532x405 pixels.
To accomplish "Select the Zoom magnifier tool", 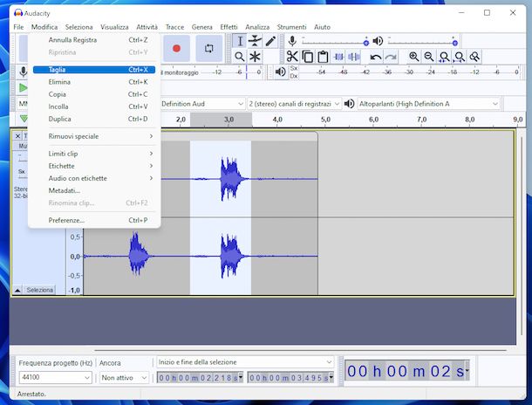I will [x=240, y=57].
